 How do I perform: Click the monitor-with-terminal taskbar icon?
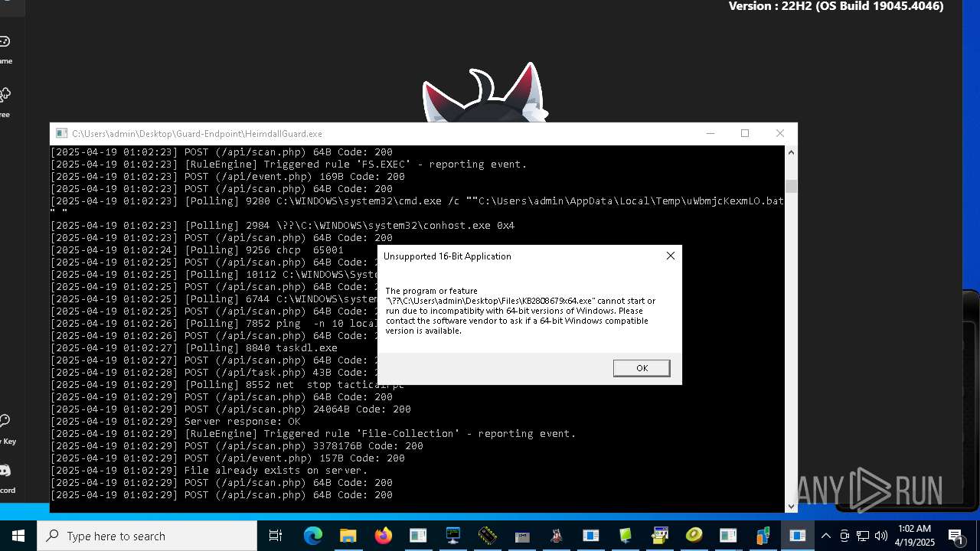452,536
